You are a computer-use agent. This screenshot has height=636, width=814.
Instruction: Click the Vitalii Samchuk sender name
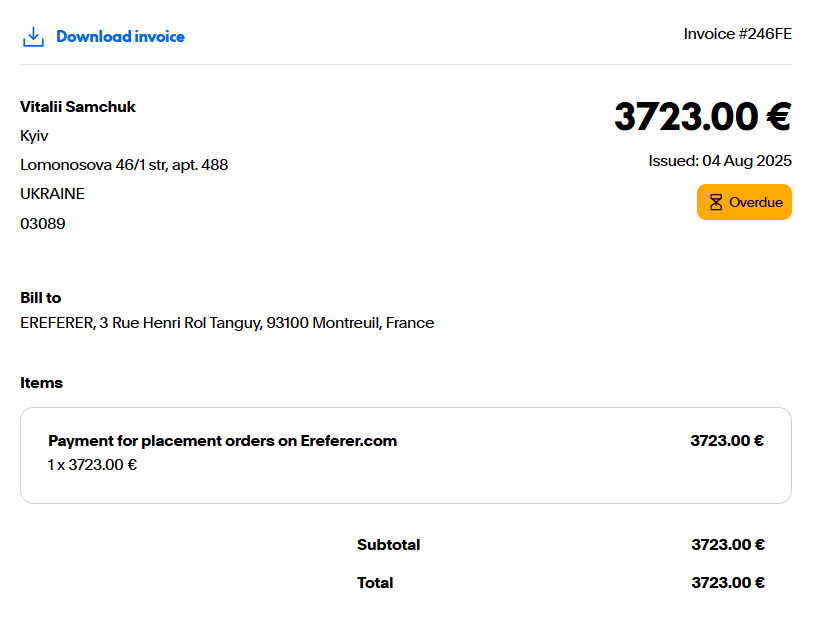tap(78, 107)
